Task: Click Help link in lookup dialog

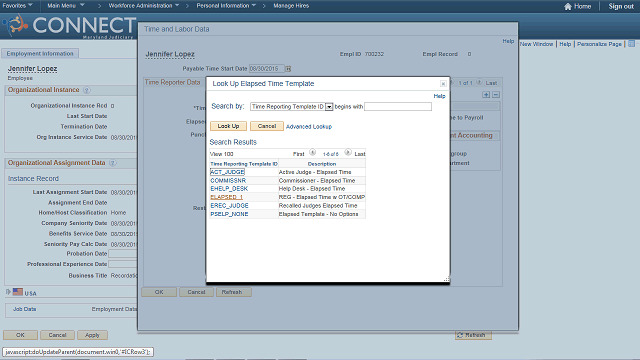Action: (439, 96)
